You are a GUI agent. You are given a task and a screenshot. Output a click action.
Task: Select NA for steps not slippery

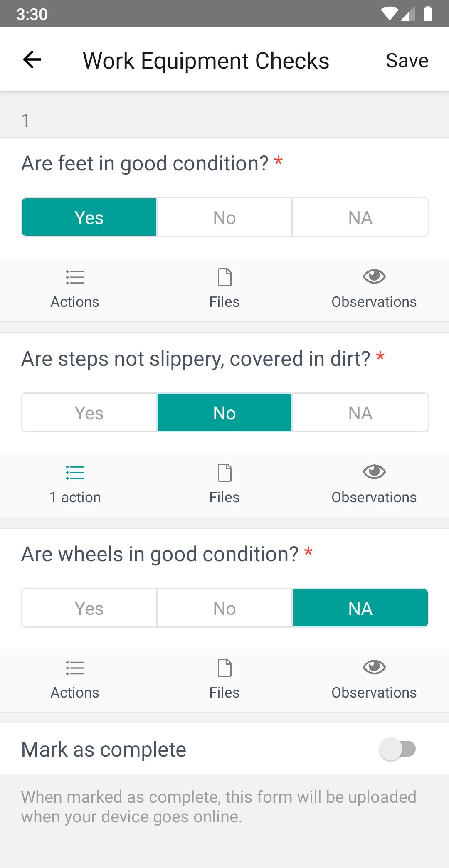[x=360, y=413]
